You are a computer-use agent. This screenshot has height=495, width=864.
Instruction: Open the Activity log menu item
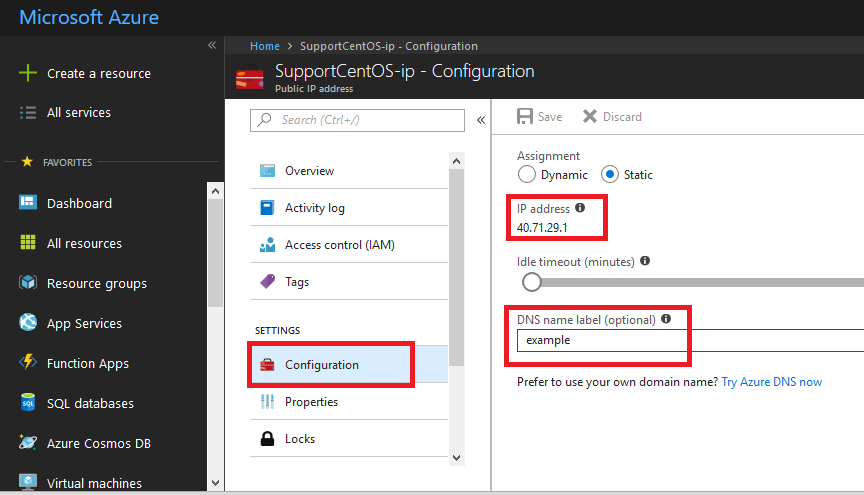point(349,208)
